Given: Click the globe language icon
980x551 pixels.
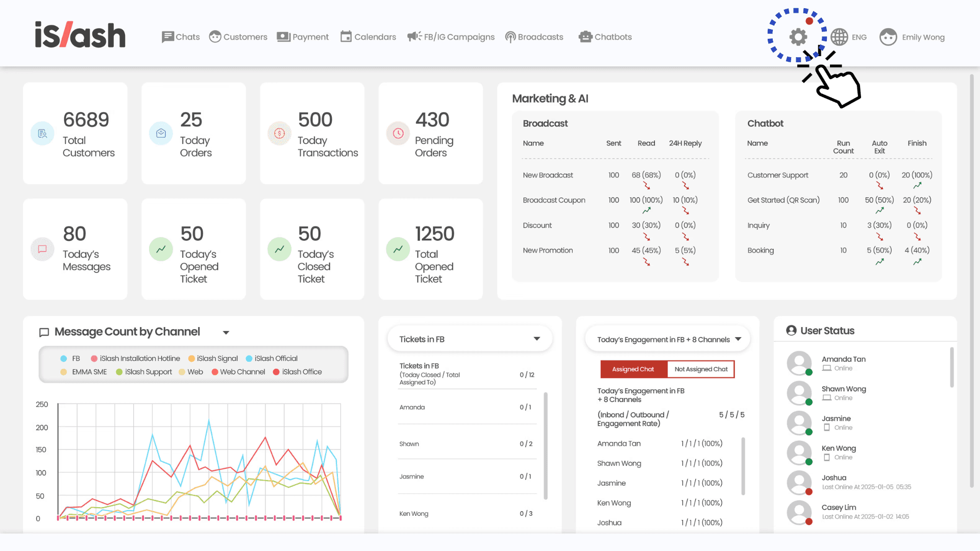Looking at the screenshot, I should (x=839, y=37).
